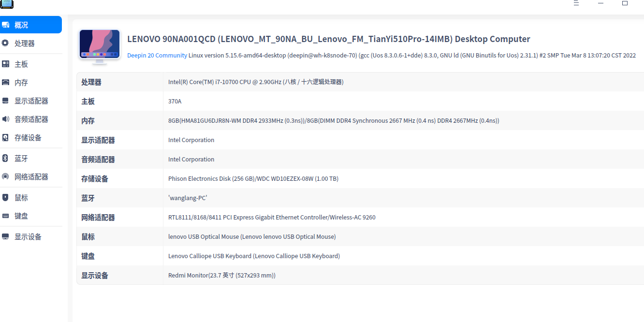The image size is (644, 322).
Task: Go to 音频适配器 sidebar entry
Action: point(31,119)
